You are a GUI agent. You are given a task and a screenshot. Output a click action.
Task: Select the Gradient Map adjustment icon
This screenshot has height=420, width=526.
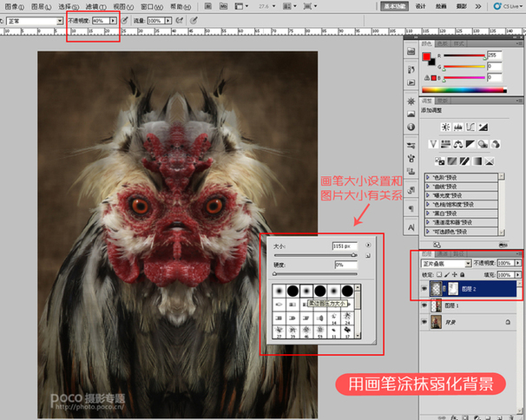477,161
